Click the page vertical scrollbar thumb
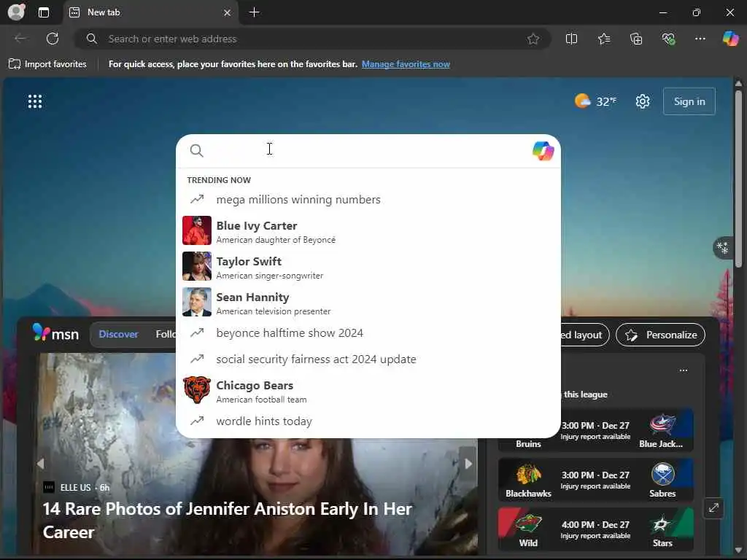747x560 pixels. pyautogui.click(x=738, y=179)
